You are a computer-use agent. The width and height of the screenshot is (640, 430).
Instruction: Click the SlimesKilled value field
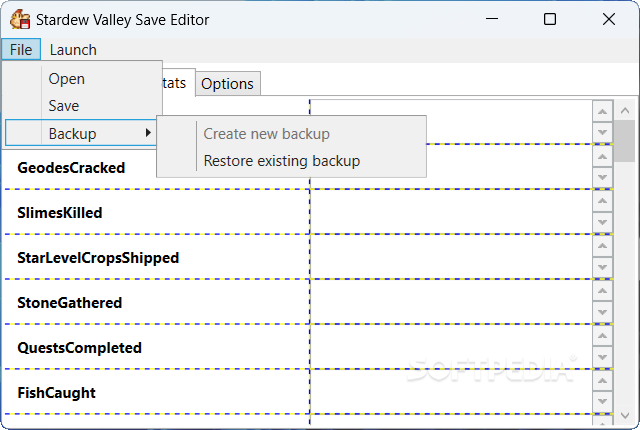(x=451, y=212)
